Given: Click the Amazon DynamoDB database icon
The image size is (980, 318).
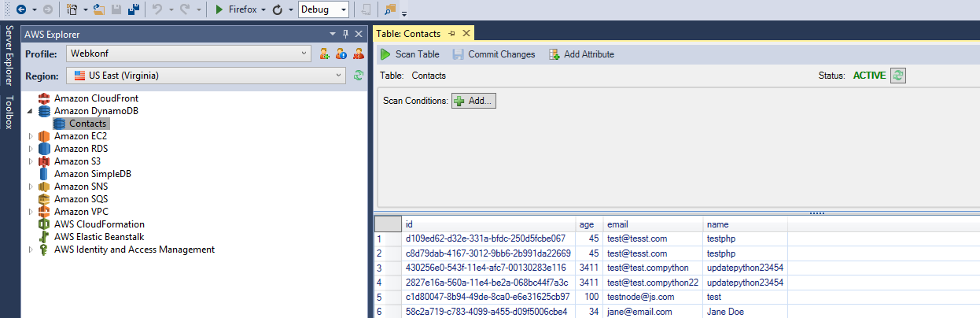Looking at the screenshot, I should pyautogui.click(x=45, y=111).
